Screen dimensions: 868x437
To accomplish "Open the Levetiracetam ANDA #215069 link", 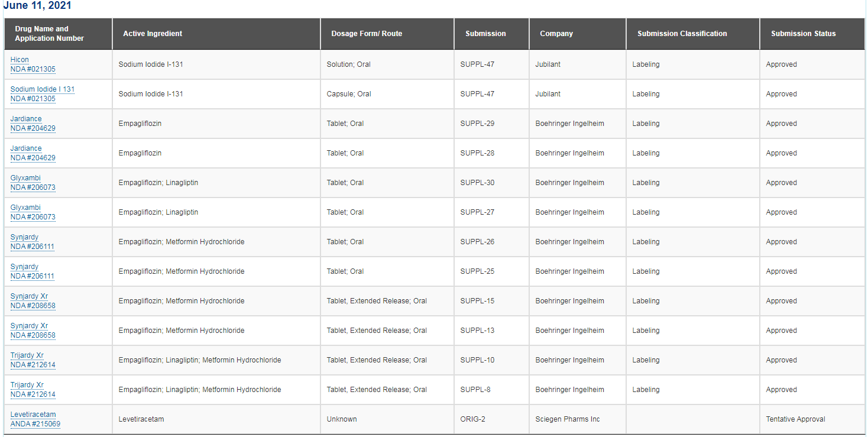I will (35, 419).
